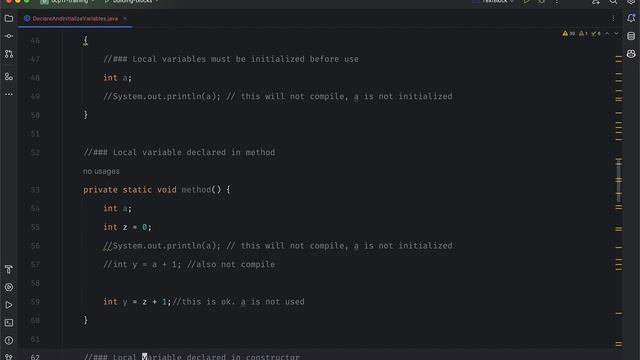Click the 'no usages' hint
Screen dimensions: 640x360
(101, 171)
